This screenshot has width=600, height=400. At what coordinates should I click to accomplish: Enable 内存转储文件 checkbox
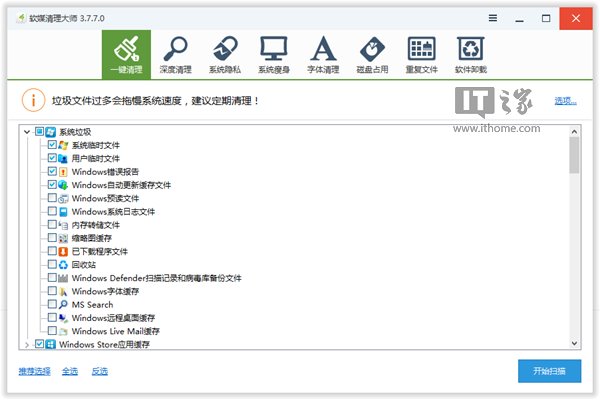pos(52,224)
